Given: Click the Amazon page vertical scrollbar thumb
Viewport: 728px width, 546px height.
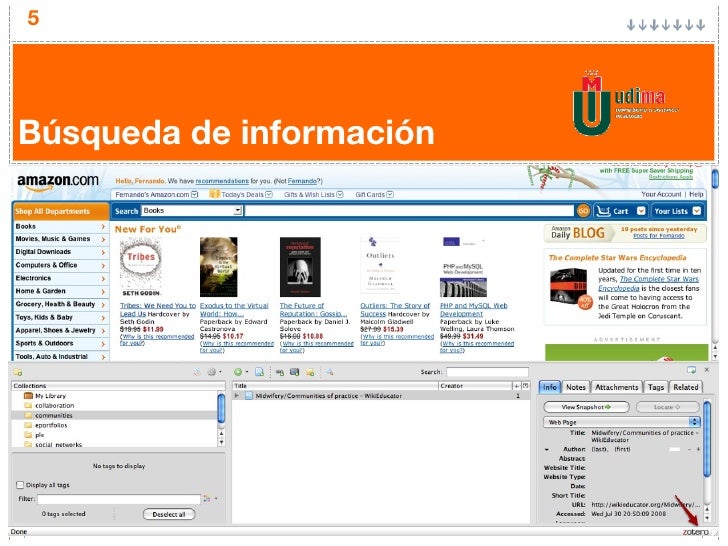Looking at the screenshot, I should [x=715, y=179].
